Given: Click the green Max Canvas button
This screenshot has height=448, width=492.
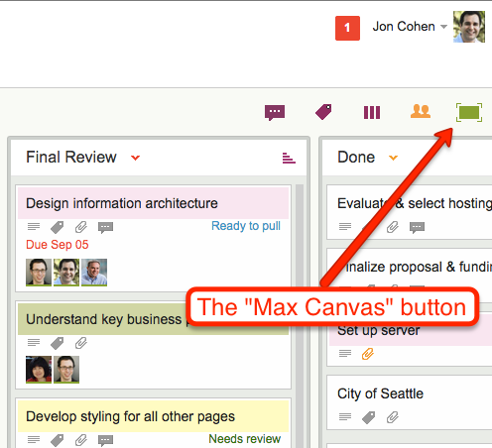Looking at the screenshot, I should pyautogui.click(x=469, y=112).
